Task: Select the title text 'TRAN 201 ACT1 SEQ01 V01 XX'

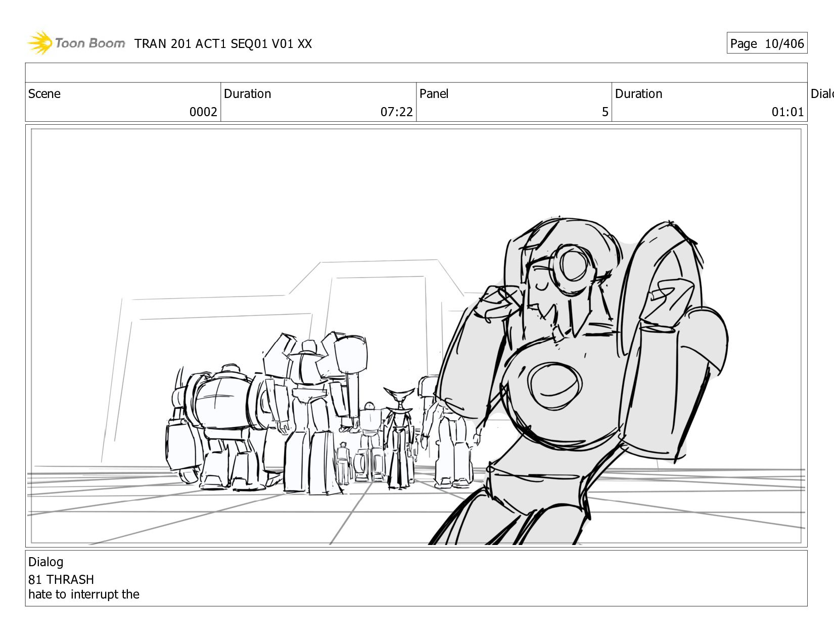Action: pos(223,44)
